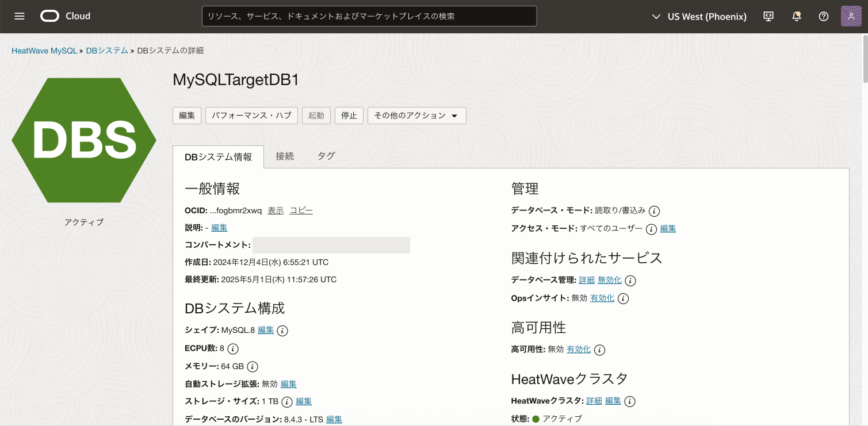Click 表示 link next to OCID
The width and height of the screenshot is (868, 426).
click(276, 210)
